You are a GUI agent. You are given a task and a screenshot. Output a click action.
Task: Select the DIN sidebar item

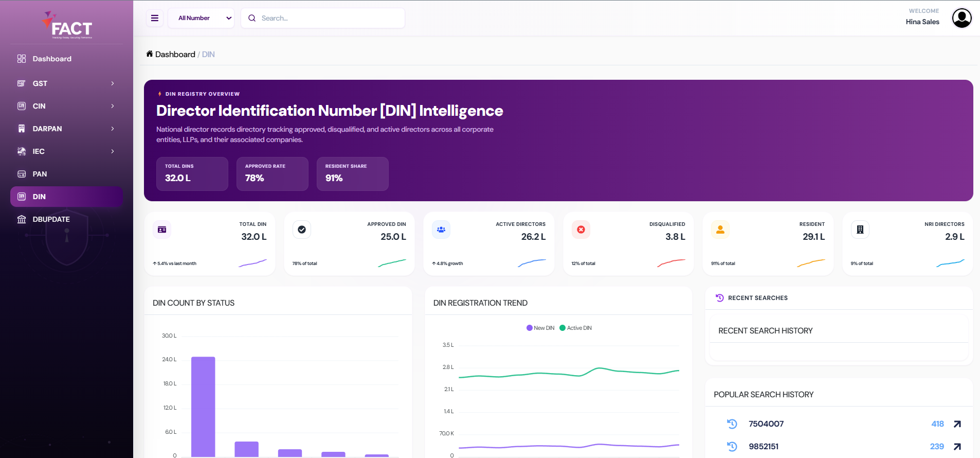66,197
